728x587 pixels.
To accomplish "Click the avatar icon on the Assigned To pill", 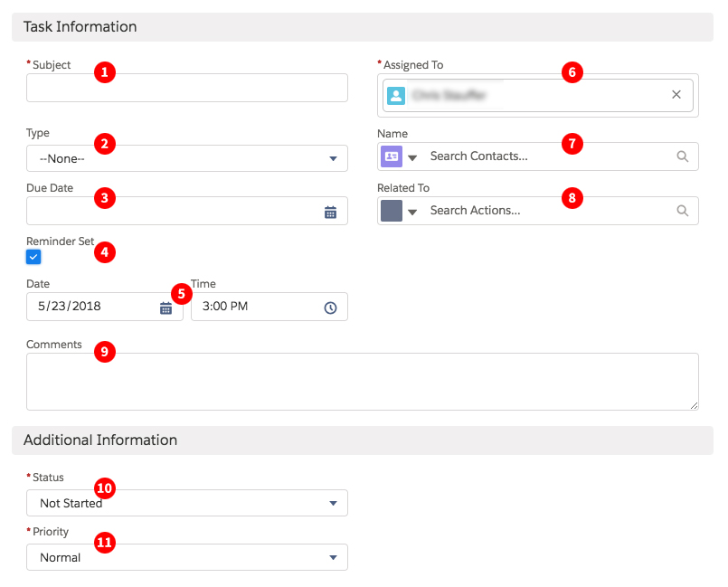I will tap(394, 95).
